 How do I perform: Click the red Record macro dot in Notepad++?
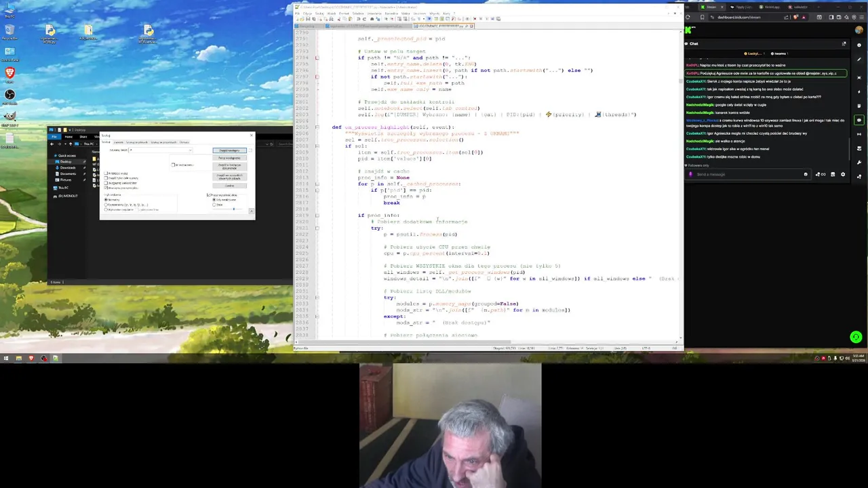(x=475, y=19)
